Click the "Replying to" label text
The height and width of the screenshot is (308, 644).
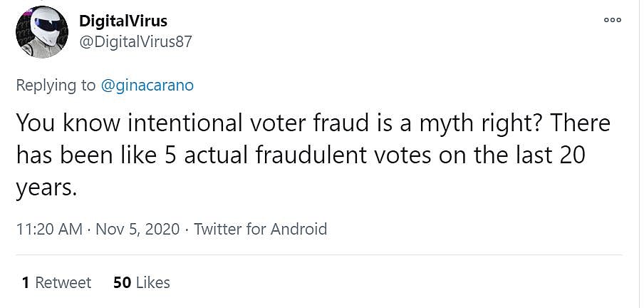[56, 86]
